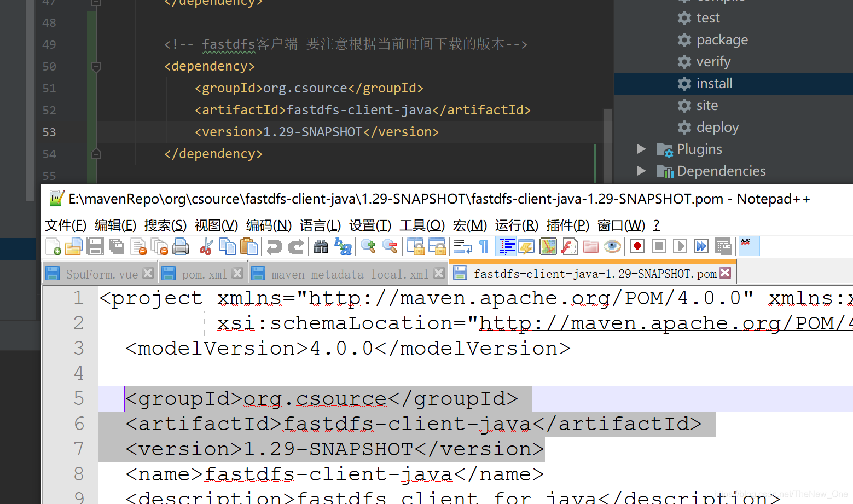Click the http://maven.apache.org/POM/4.0.0 xmlns link
Image resolution: width=853 pixels, height=504 pixels.
tap(525, 298)
